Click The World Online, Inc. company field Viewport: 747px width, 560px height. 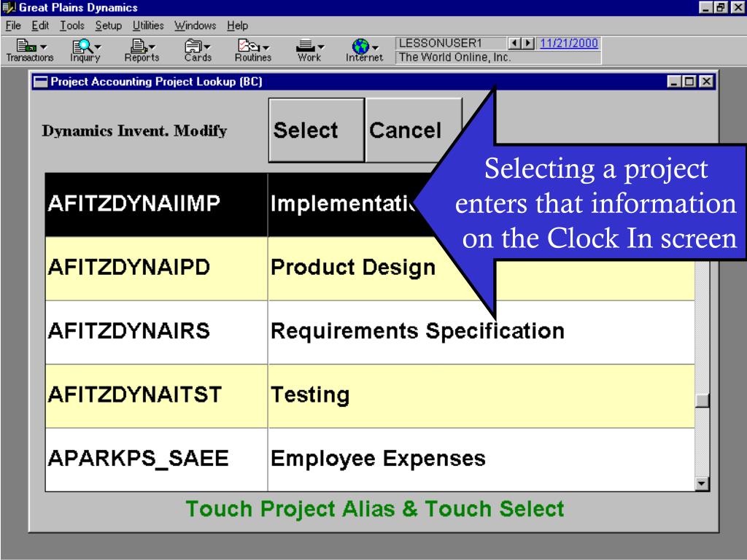(x=498, y=58)
